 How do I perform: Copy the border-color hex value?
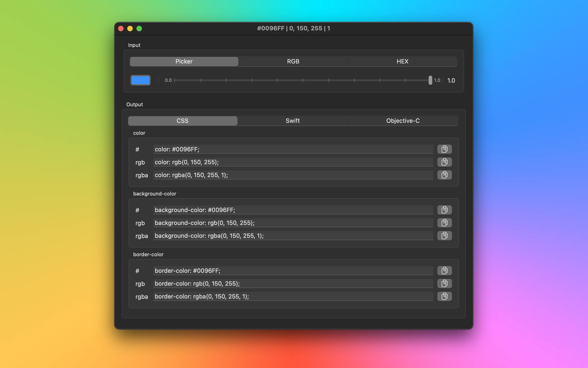tap(444, 271)
